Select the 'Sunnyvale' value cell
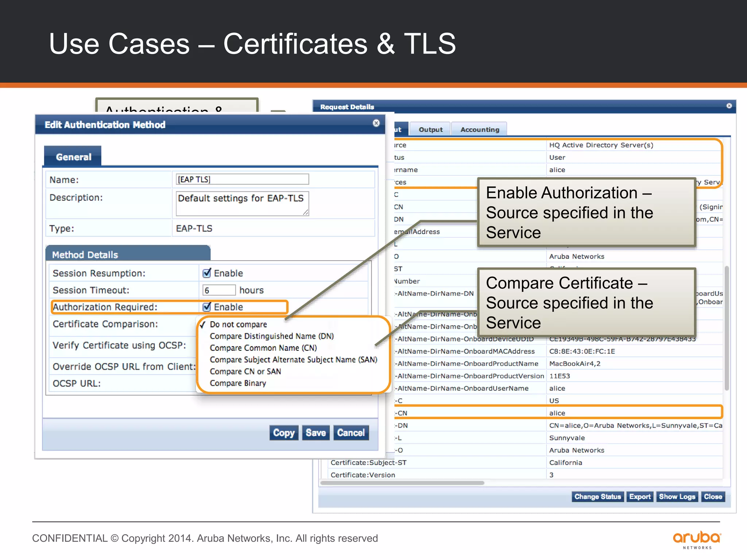The width and height of the screenshot is (747, 560). (x=567, y=438)
